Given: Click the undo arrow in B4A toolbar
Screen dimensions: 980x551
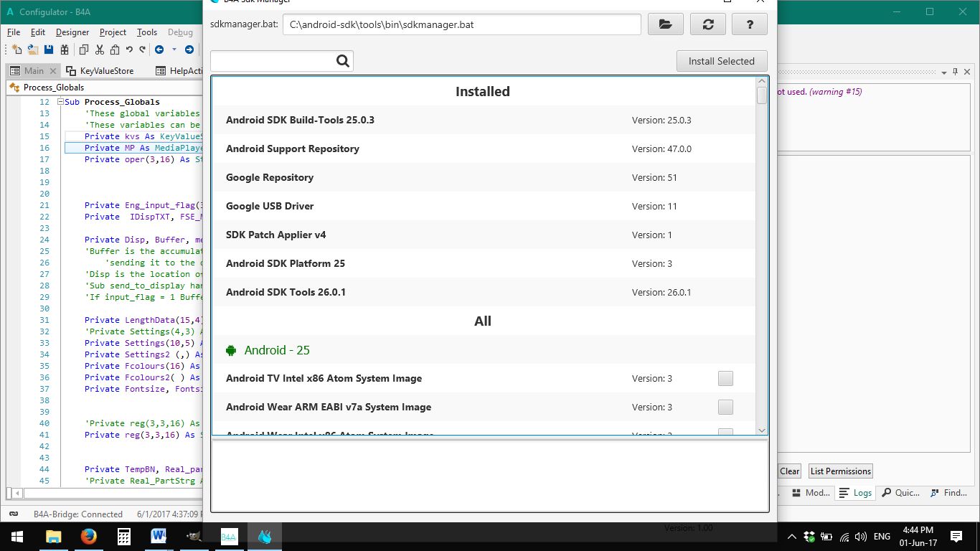Looking at the screenshot, I should [x=129, y=50].
